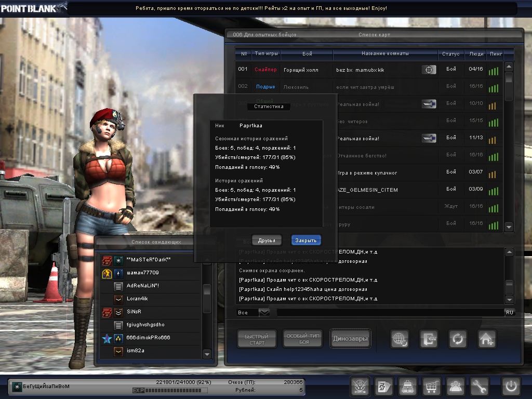Sort rooms by Люди column
This screenshot has width=532, height=399.
pos(476,54)
